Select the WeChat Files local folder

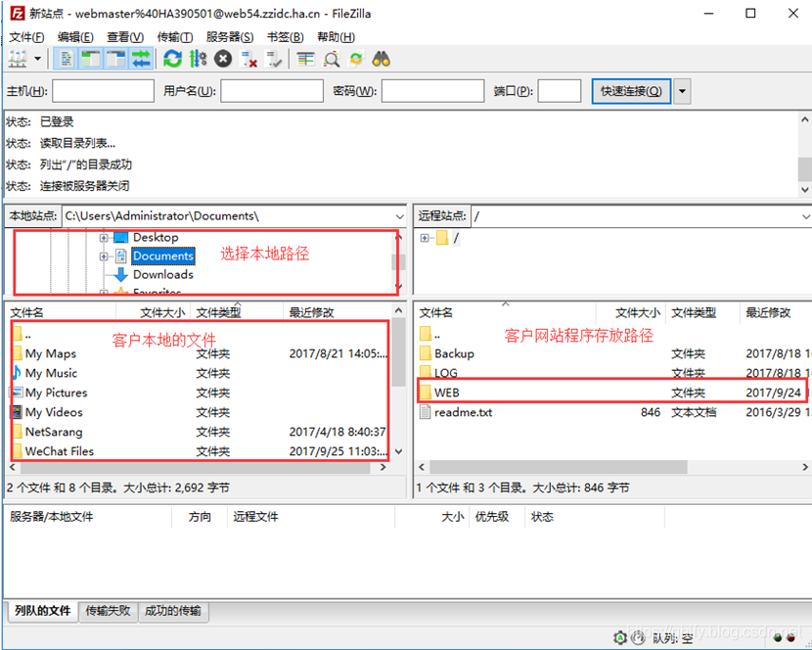coord(60,451)
